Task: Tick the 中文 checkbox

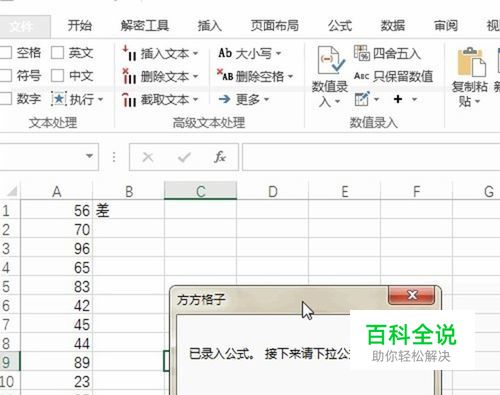Action: [57, 76]
